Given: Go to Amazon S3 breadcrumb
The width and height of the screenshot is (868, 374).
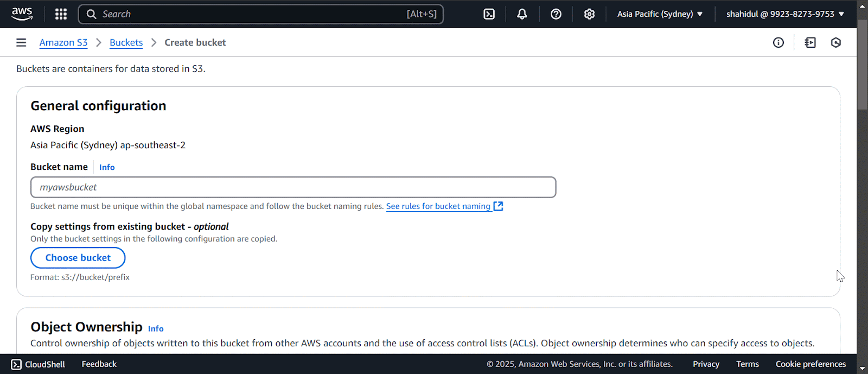Looking at the screenshot, I should tap(63, 43).
